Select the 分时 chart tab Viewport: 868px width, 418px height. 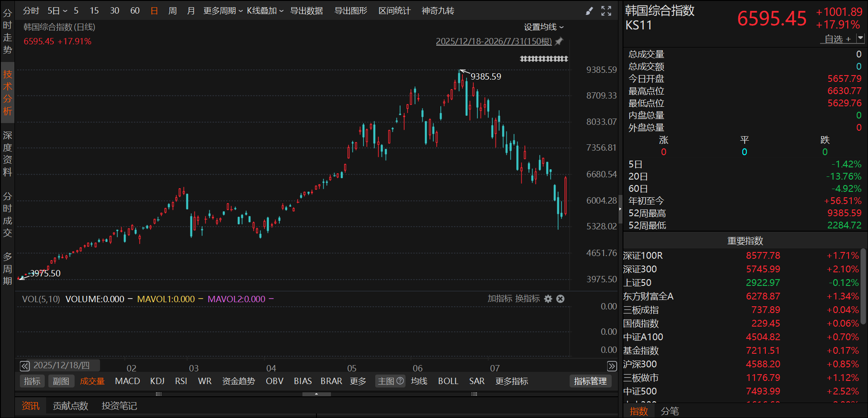click(31, 10)
